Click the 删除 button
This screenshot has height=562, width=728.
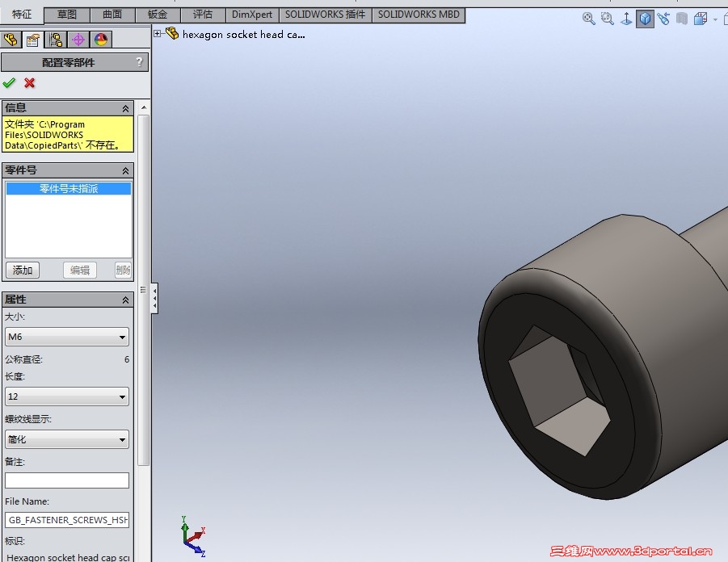[x=123, y=270]
